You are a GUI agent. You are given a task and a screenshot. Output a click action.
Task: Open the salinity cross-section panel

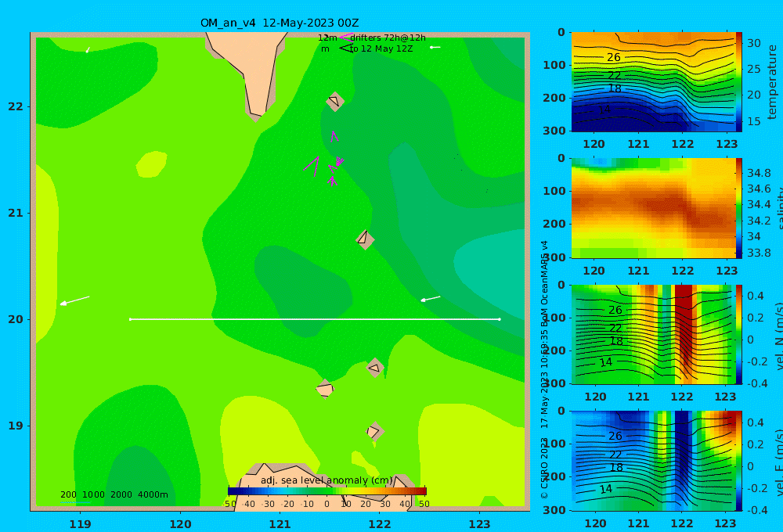[653, 208]
